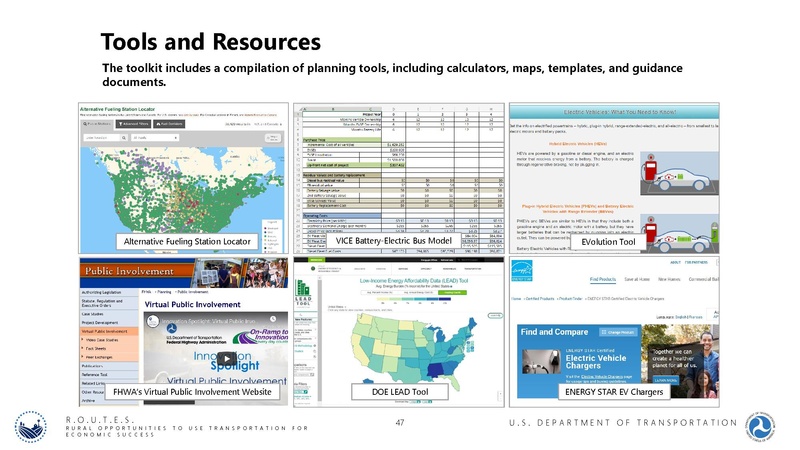Viewport: 800px width, 450px height.
Task: Play the Innovation Spotlight video
Action: (x=227, y=358)
